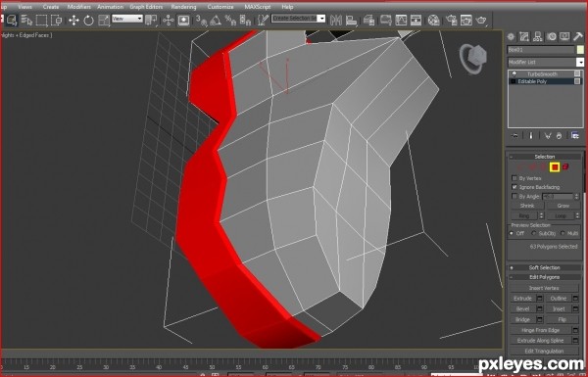Select Multi preview selection radio
The height and width of the screenshot is (377, 588).
pos(563,233)
